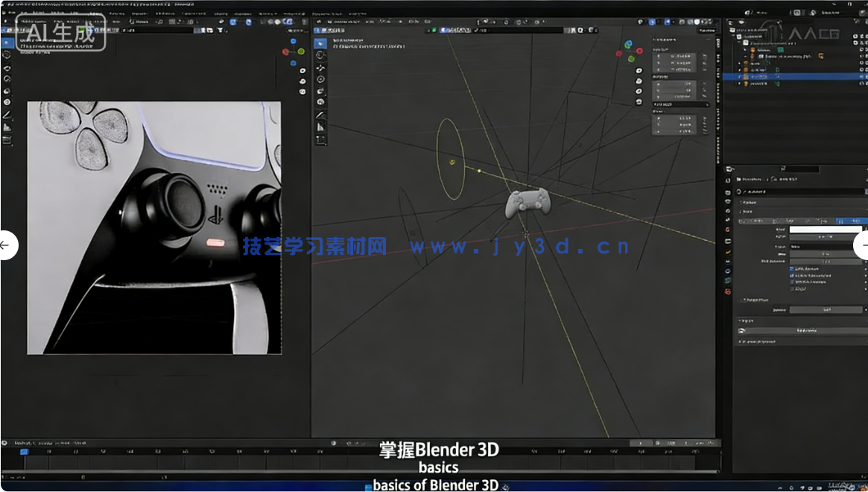
Task: Choose the 3D Cursor tool
Action: click(x=320, y=54)
